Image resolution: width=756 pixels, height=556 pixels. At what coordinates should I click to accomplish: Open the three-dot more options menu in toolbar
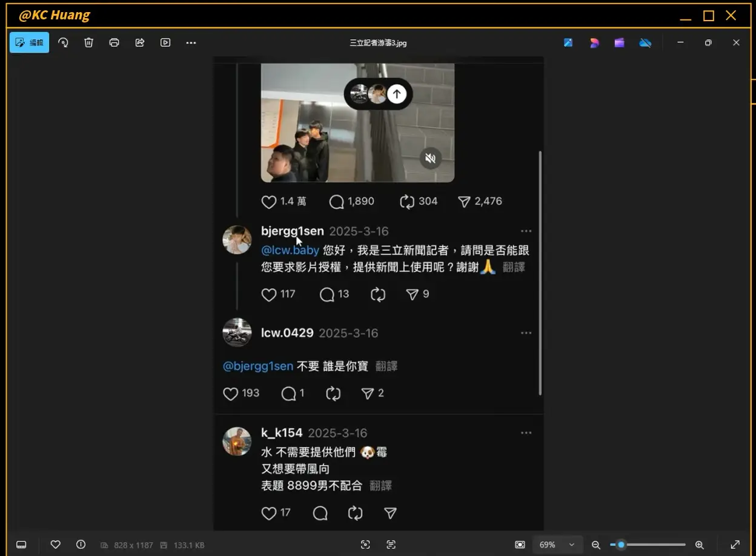191,42
